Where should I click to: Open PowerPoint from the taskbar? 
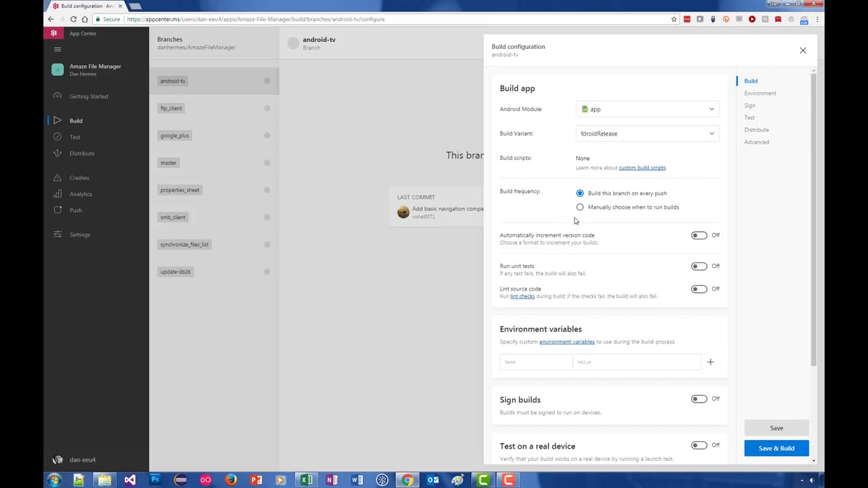coord(256,480)
